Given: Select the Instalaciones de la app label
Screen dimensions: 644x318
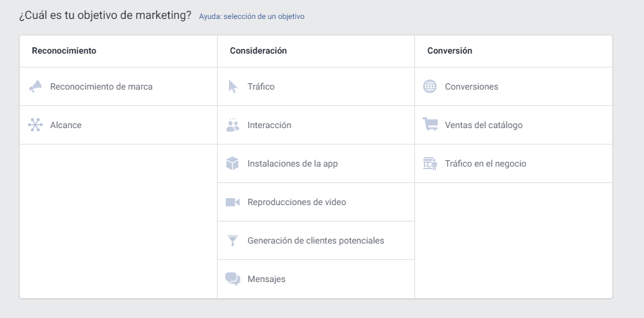Looking at the screenshot, I should [293, 163].
